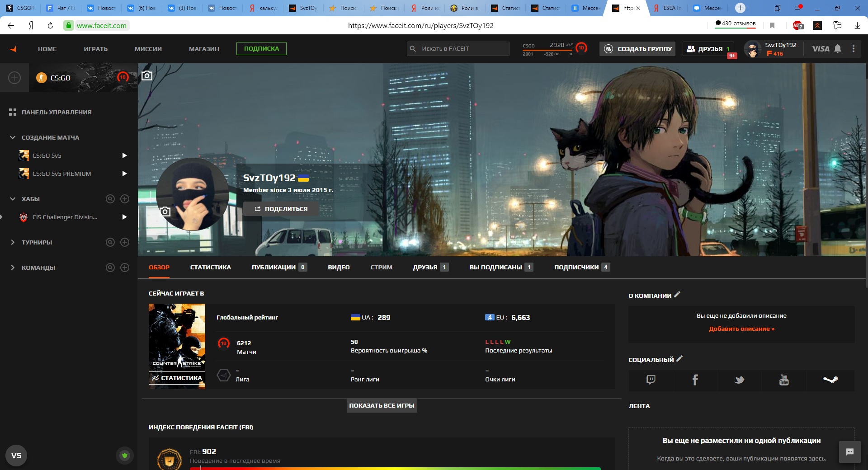Open the Facebook social link icon
Image resolution: width=868 pixels, height=470 pixels.
[x=695, y=380]
